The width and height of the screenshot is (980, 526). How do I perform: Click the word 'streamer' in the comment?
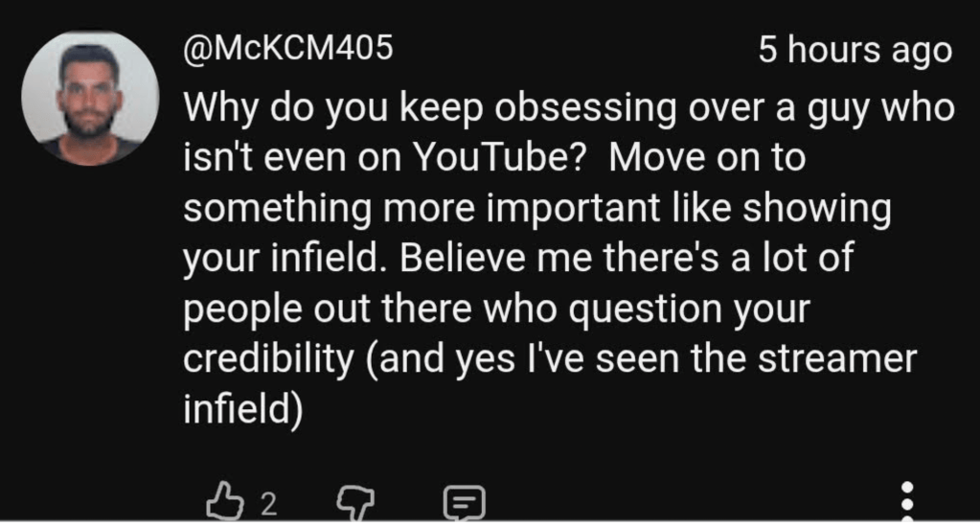click(x=837, y=359)
